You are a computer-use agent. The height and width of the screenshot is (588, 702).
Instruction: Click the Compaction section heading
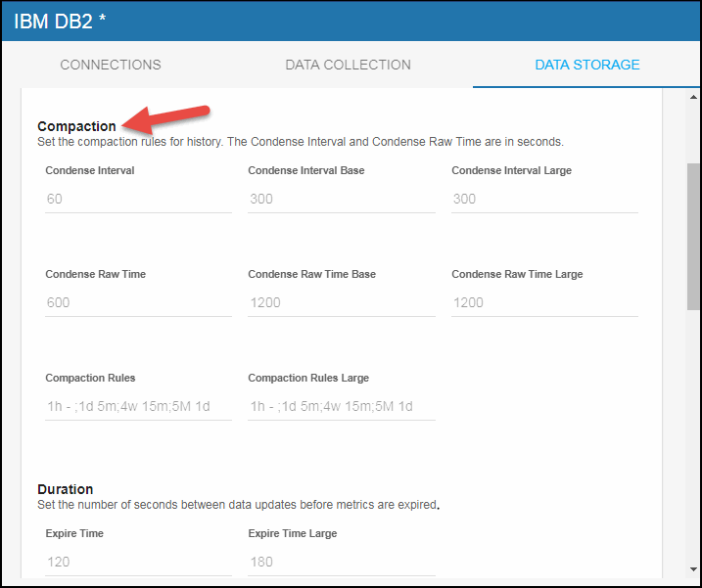76,126
